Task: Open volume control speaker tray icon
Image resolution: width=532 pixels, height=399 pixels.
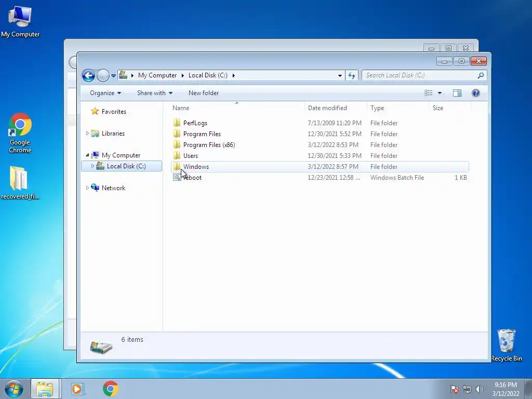Action: click(x=480, y=389)
